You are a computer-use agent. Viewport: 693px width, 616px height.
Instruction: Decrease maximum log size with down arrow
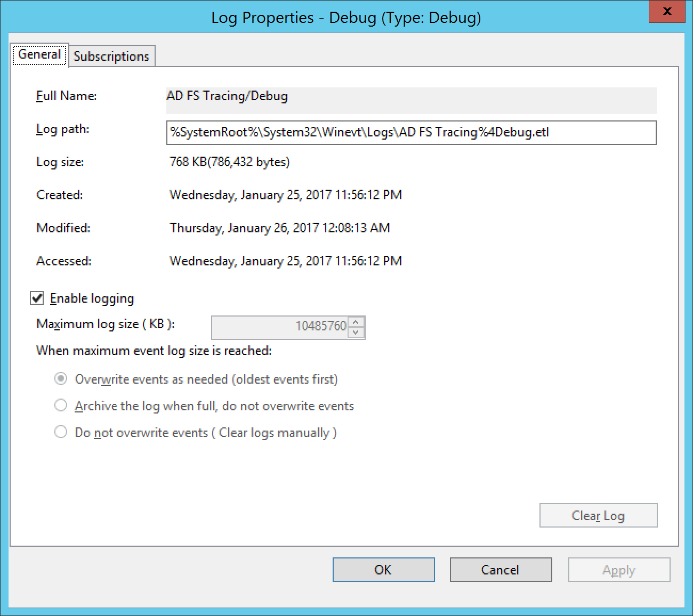(356, 333)
